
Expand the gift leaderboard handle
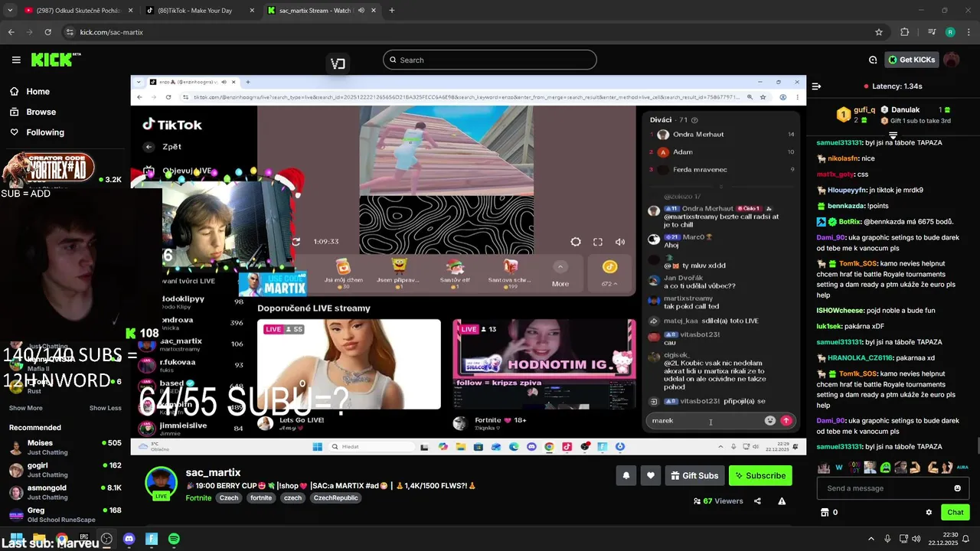(893, 135)
